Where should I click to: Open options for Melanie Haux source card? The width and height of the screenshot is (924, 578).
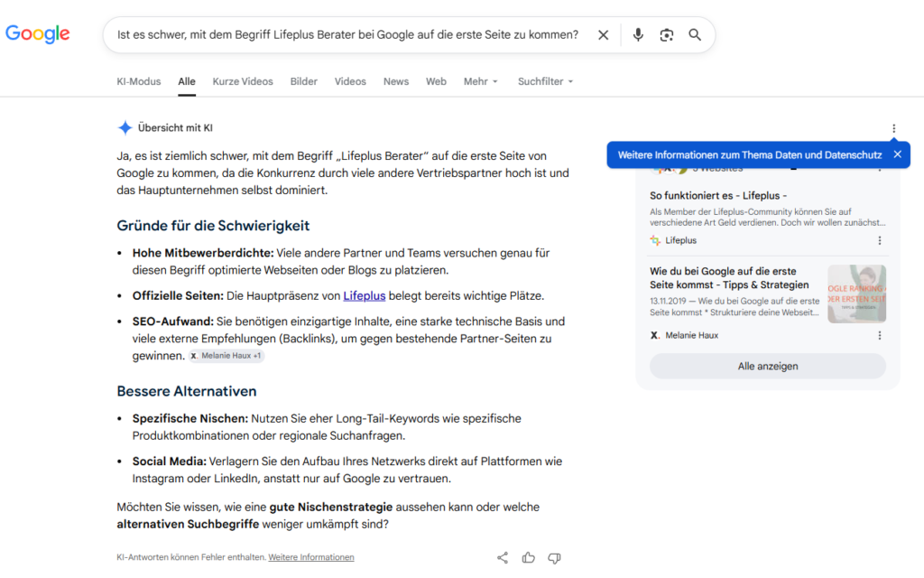[x=879, y=335]
